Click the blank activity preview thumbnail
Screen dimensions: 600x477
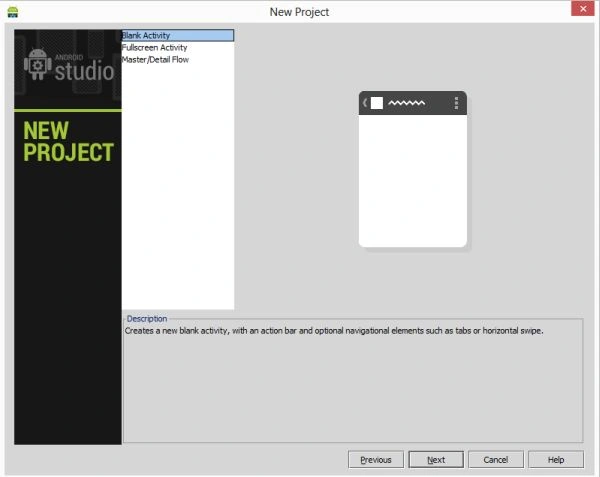pyautogui.click(x=412, y=169)
